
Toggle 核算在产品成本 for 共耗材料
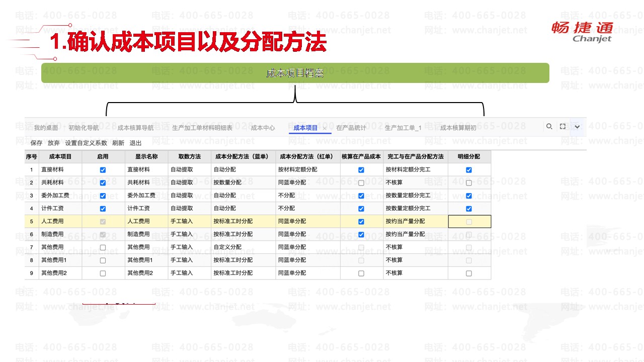[361, 183]
